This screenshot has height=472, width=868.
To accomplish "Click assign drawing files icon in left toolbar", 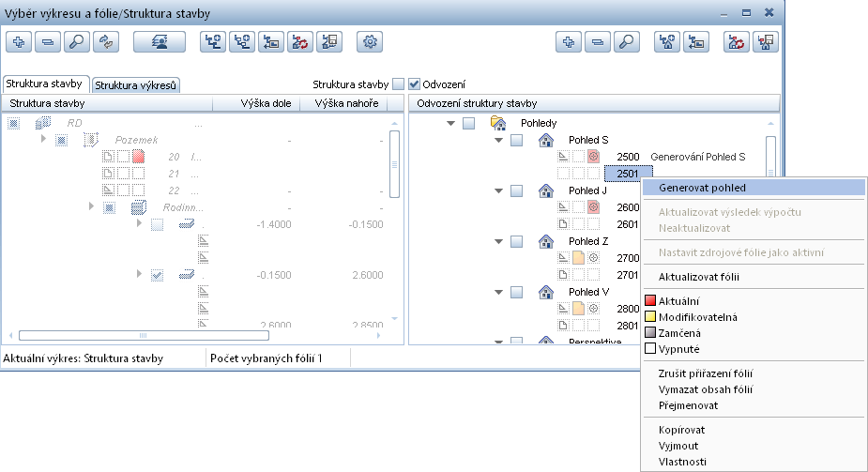I will (x=271, y=42).
